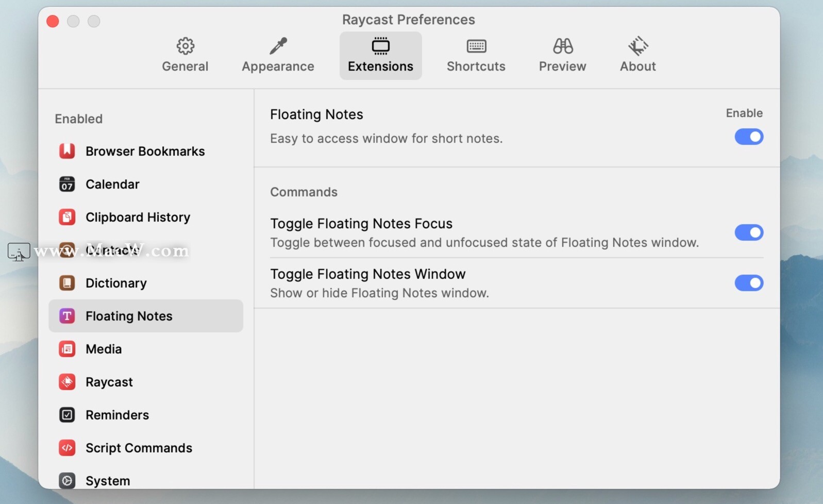
Task: Click the Media extension icon
Action: 67,349
